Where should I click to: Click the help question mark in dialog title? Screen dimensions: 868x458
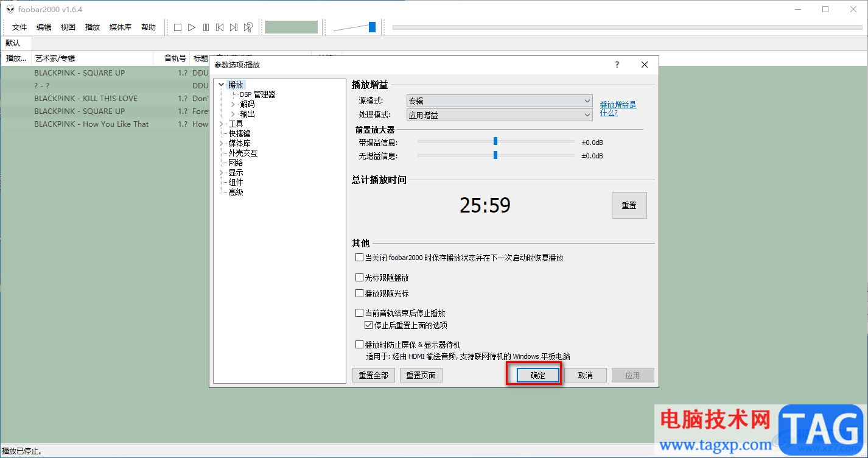click(x=617, y=65)
